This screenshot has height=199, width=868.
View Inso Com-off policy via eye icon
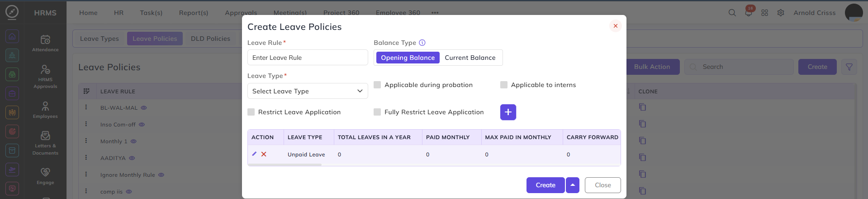pos(142,125)
